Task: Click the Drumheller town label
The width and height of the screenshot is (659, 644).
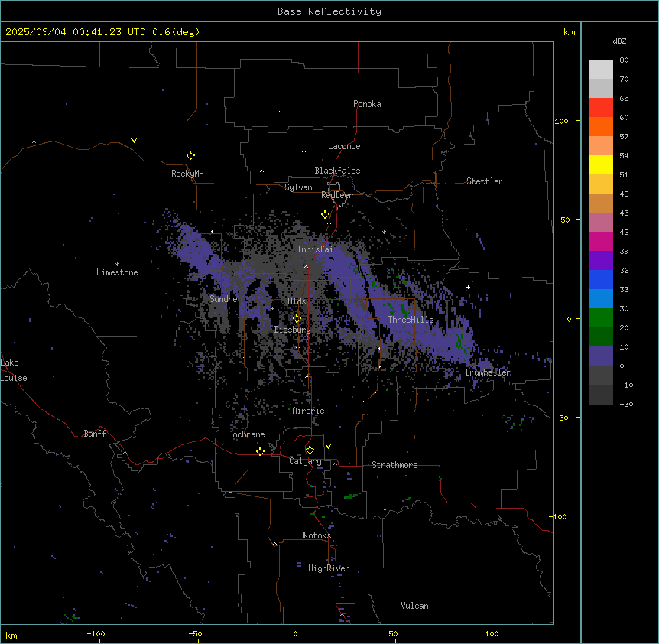Action: 488,372
